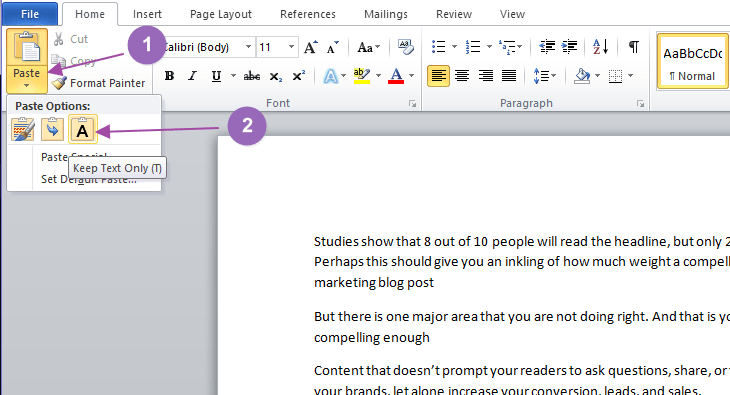This screenshot has width=730, height=395.
Task: Click Cut in the Clipboard group
Action: pos(70,39)
